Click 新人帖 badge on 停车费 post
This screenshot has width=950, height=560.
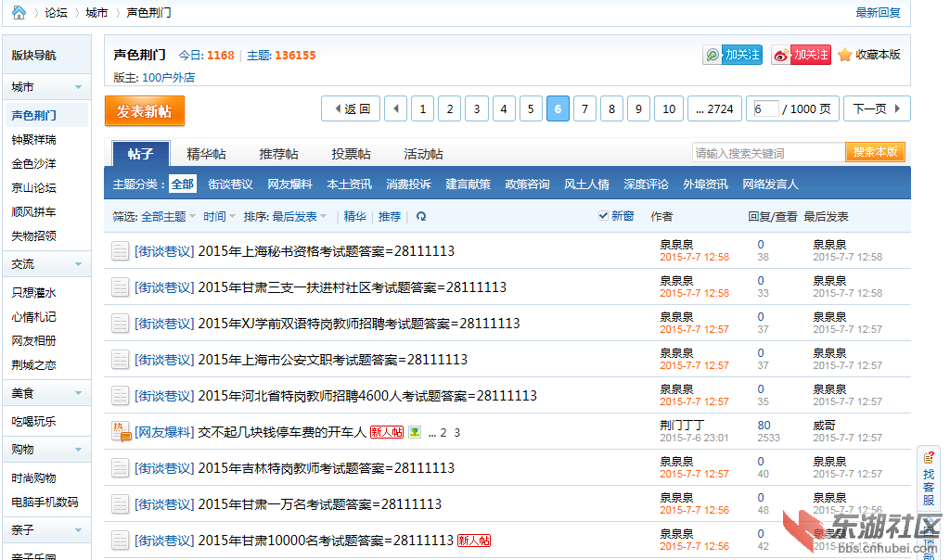click(x=387, y=432)
